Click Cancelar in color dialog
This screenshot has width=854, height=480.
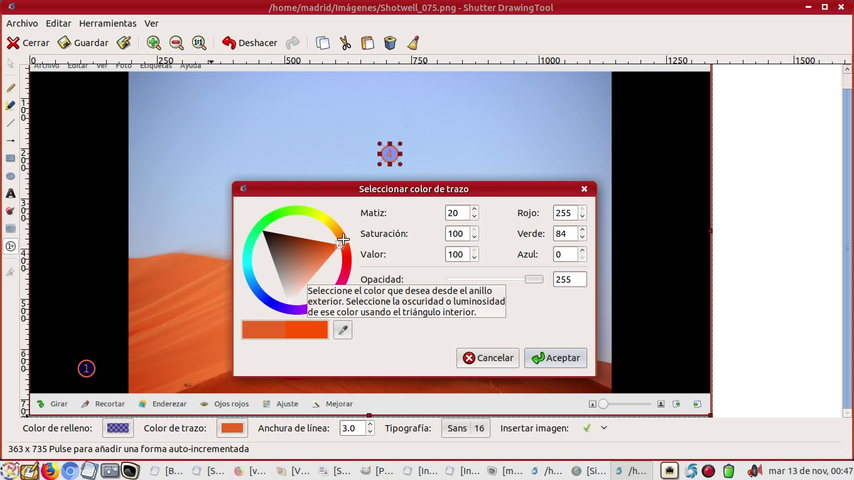[x=487, y=358]
